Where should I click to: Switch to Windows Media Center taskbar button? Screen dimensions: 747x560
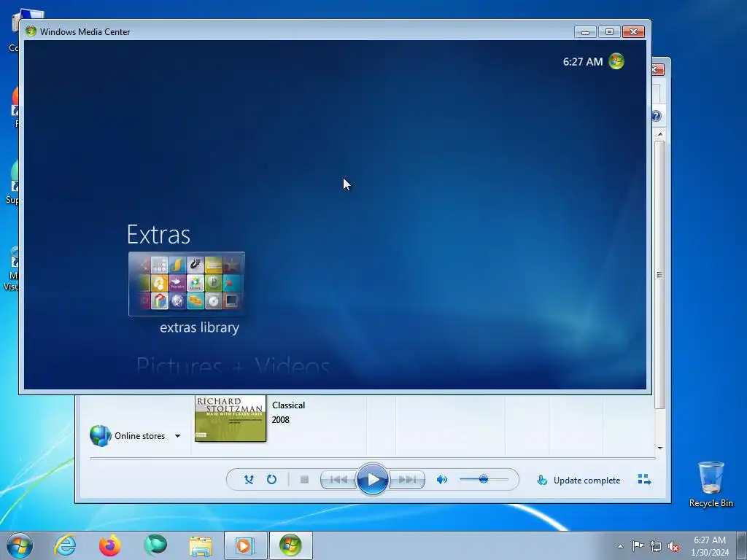point(290,545)
